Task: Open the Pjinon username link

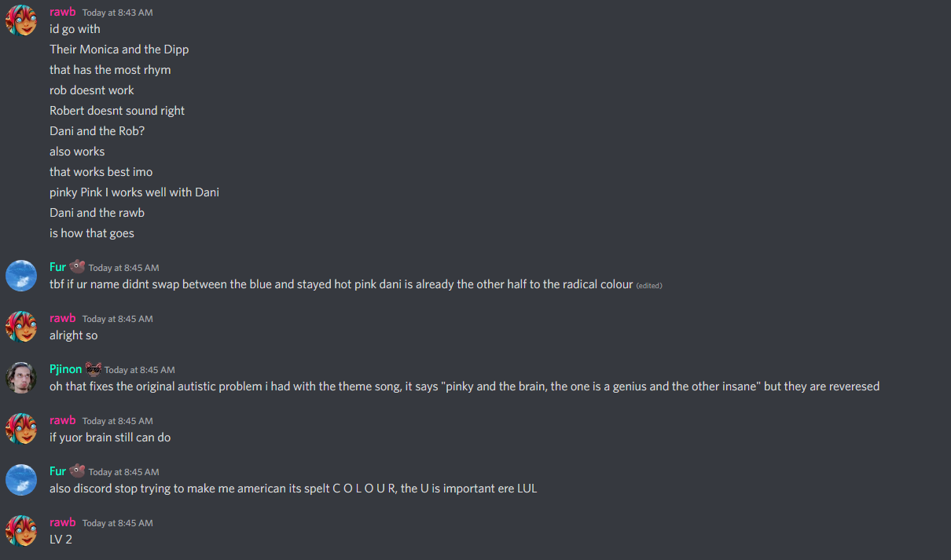Action: click(x=66, y=369)
